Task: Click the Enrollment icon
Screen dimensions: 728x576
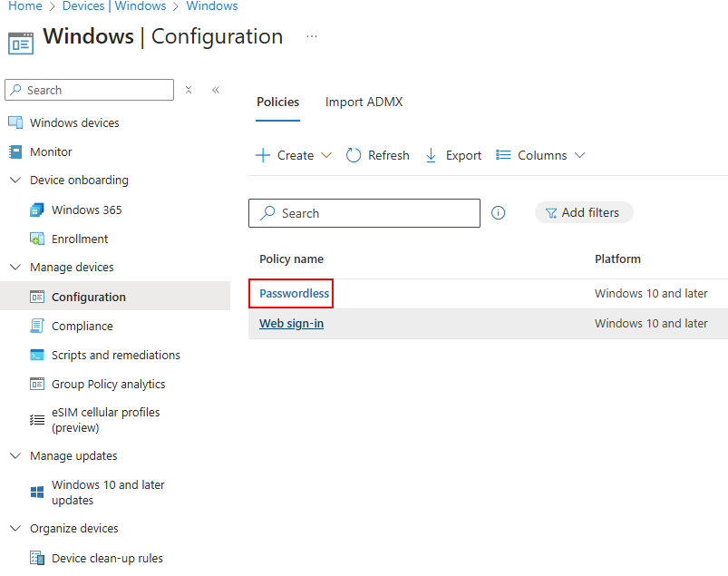Action: pos(37,239)
